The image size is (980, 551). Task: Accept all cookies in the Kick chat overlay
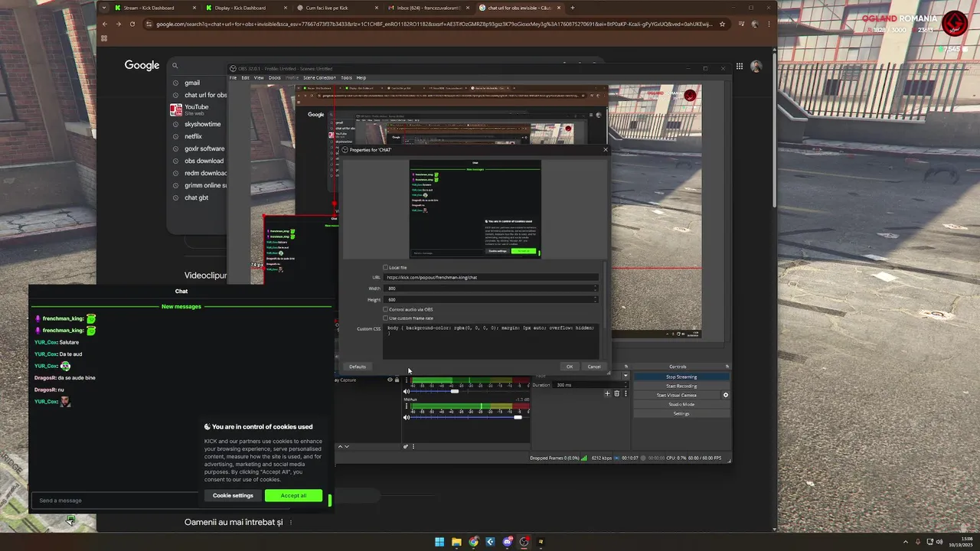click(293, 495)
